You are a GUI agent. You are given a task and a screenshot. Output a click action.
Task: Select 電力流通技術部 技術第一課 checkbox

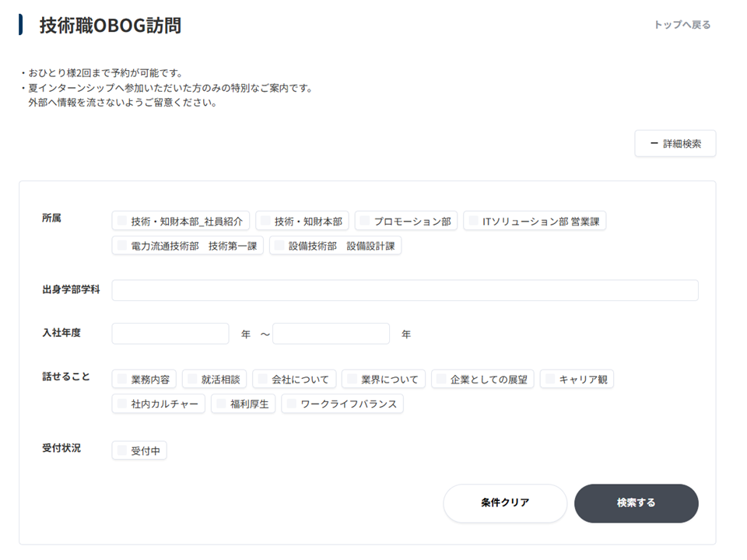click(121, 245)
